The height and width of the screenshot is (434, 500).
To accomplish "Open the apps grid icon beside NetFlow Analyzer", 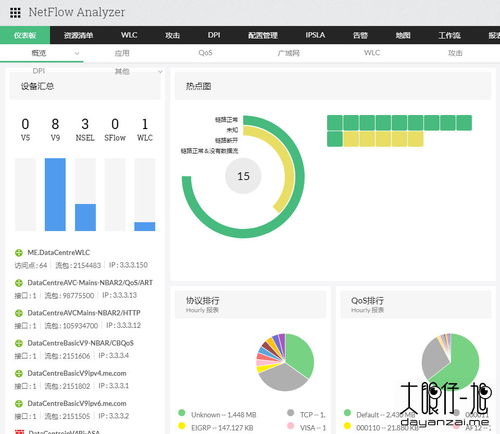I will coord(15,13).
